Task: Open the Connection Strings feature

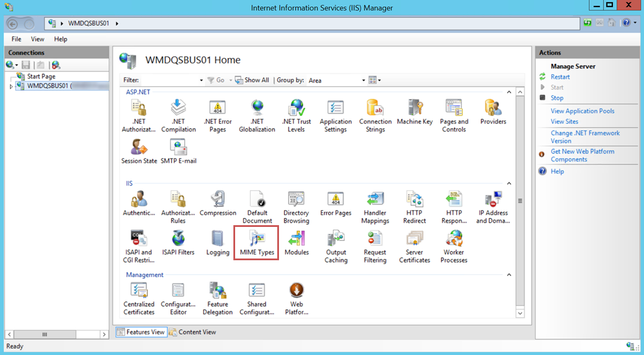Action: [x=375, y=115]
